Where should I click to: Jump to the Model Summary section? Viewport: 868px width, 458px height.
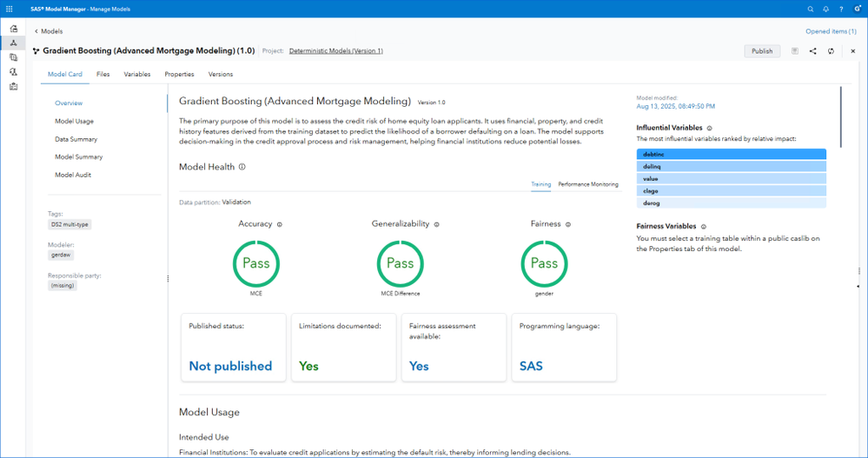point(78,156)
